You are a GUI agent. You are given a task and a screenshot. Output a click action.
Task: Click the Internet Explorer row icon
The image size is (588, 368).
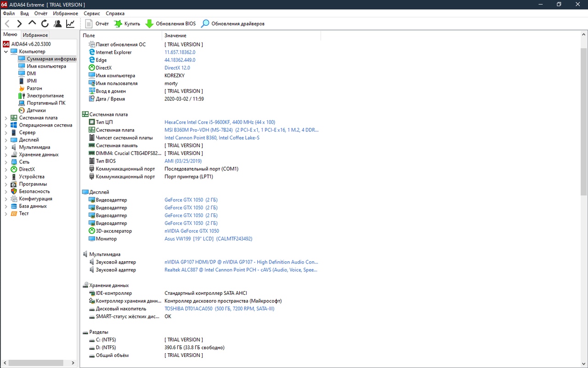(92, 52)
